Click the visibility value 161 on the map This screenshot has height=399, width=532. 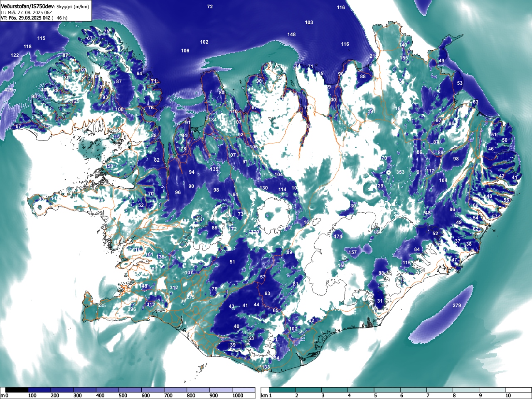(149, 254)
